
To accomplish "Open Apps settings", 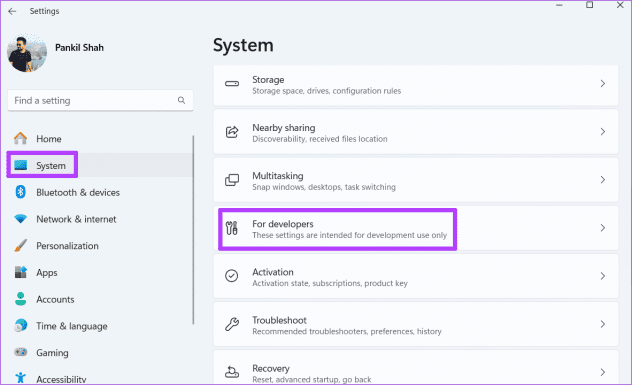I will pyautogui.click(x=47, y=273).
